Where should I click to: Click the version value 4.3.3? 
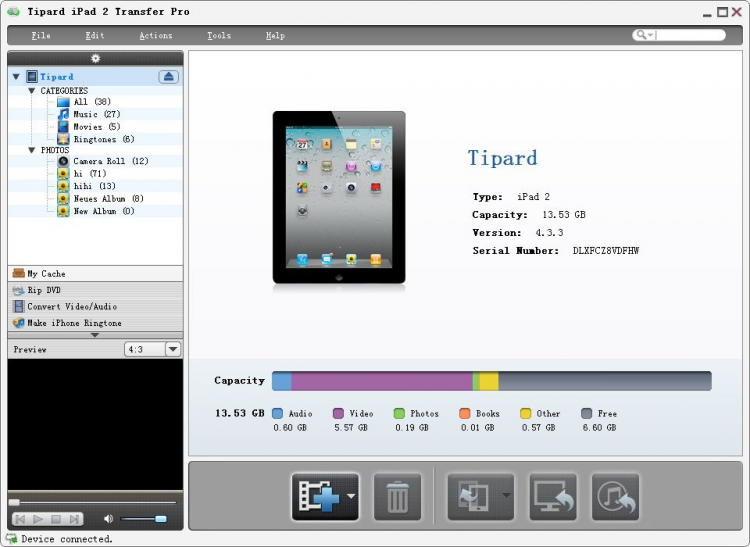pos(549,233)
